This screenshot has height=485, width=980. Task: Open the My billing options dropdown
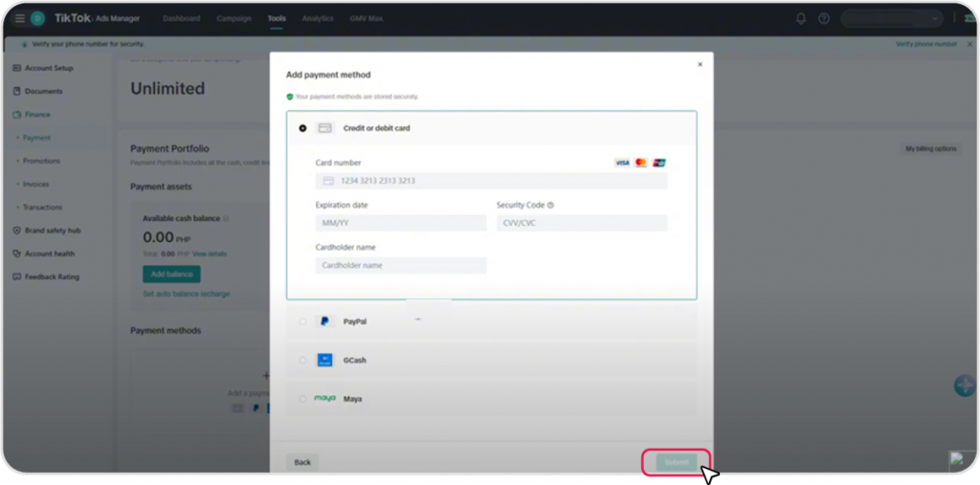click(x=931, y=149)
